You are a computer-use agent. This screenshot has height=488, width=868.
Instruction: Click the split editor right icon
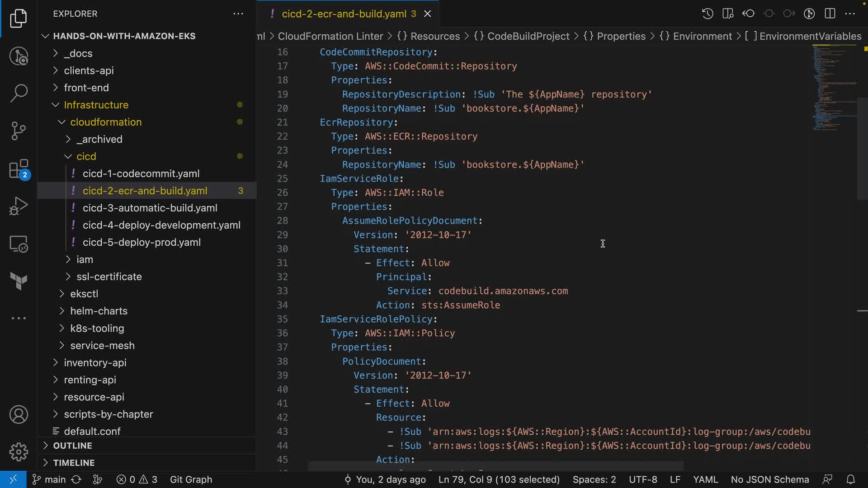coord(830,14)
